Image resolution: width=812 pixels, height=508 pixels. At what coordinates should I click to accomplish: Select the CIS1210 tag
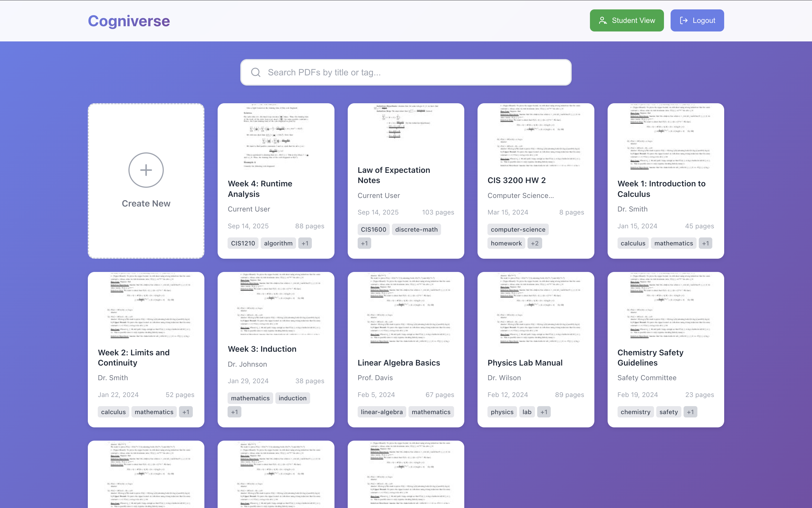coord(243,243)
